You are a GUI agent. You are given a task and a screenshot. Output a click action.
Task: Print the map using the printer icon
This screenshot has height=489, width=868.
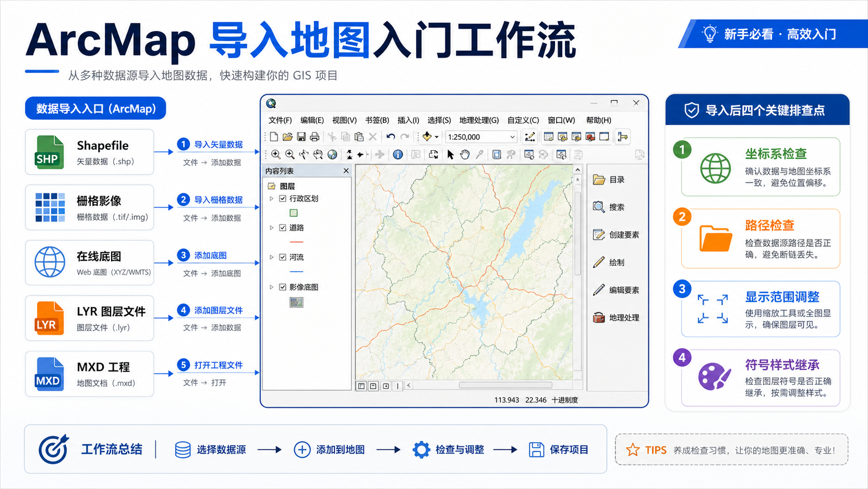pyautogui.click(x=315, y=137)
